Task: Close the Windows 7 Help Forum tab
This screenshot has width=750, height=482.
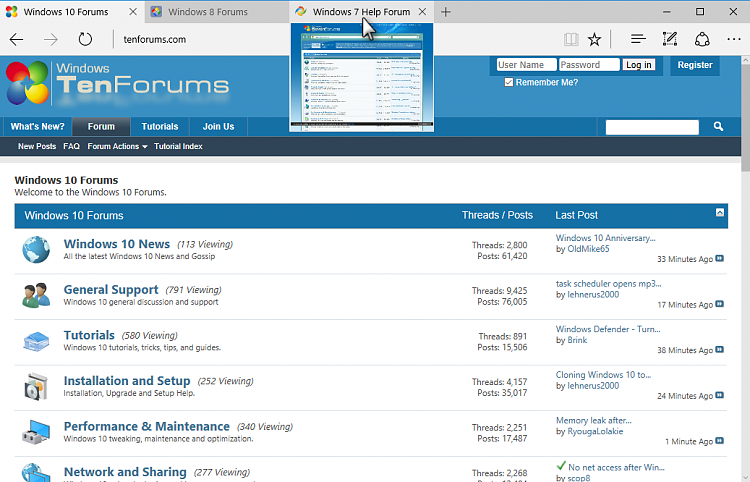Action: 422,12
